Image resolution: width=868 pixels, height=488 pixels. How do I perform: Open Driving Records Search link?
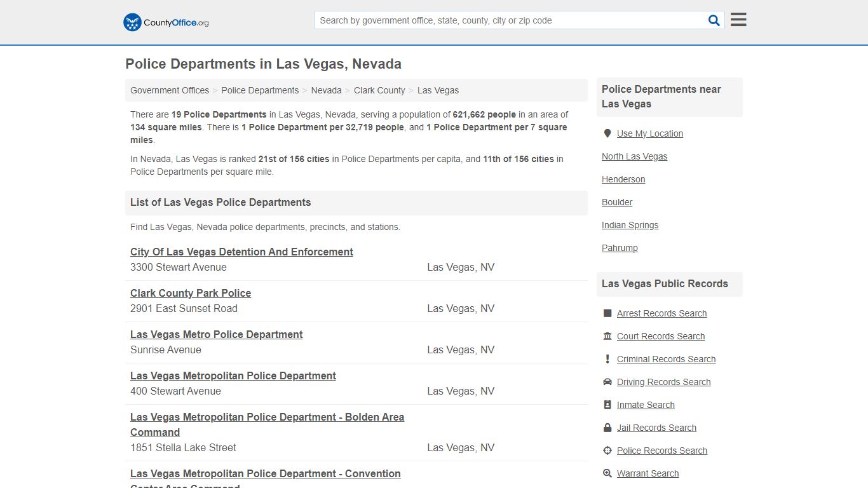(664, 382)
